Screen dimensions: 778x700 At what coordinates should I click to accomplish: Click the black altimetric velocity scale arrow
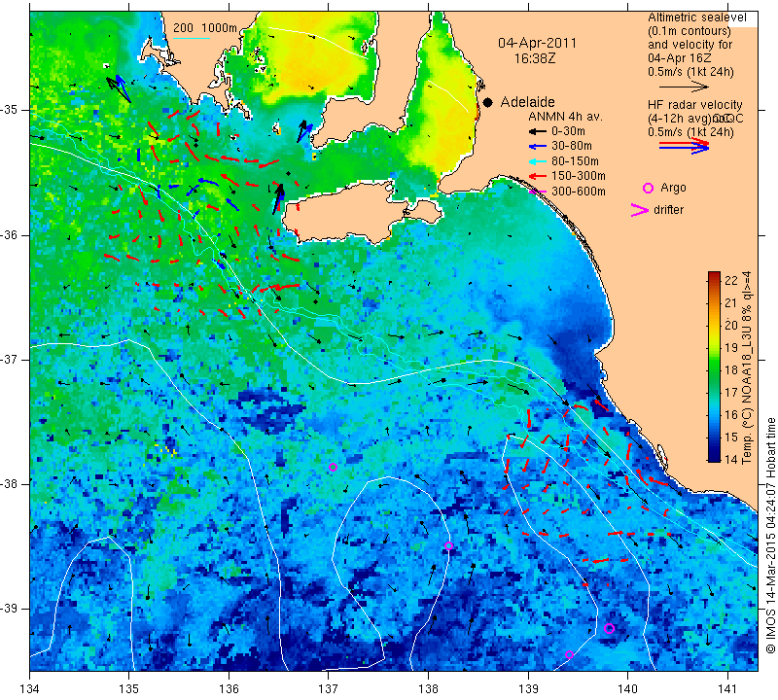pos(684,87)
